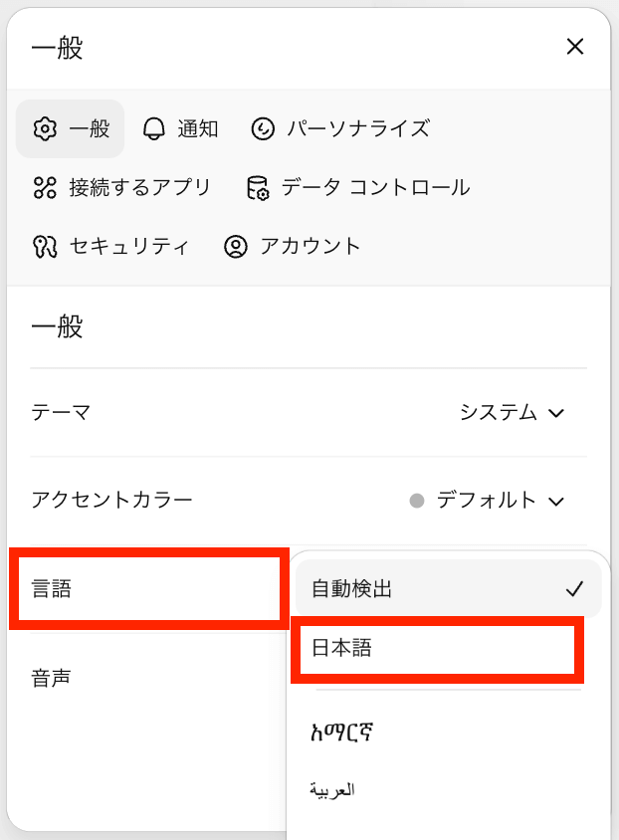The image size is (619, 840).
Task: Click the gear icon for 一般
Action: point(45,129)
